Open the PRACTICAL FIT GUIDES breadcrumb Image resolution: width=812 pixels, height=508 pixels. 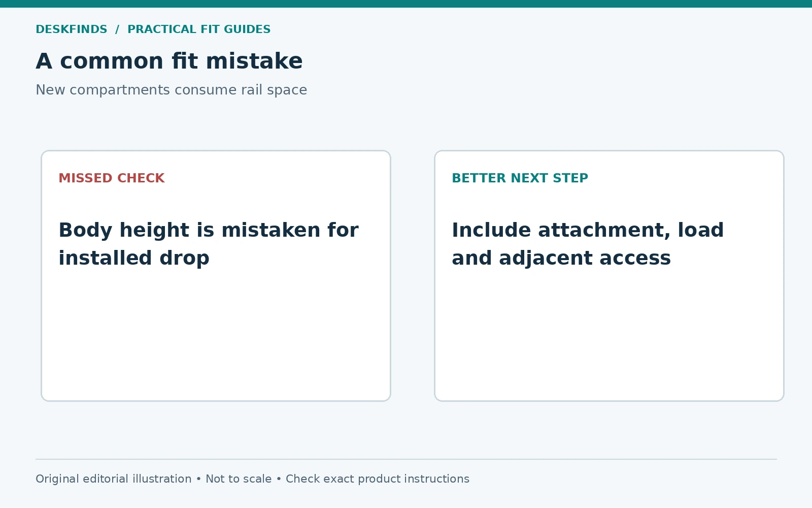[x=199, y=29]
